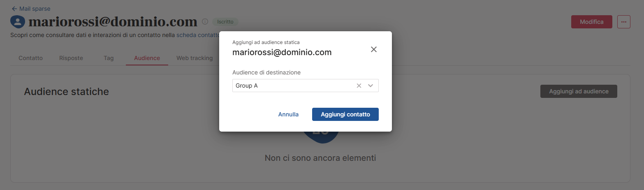Screen dimensions: 644x190
Task: Go to the Web tracking tab
Action: 195,58
